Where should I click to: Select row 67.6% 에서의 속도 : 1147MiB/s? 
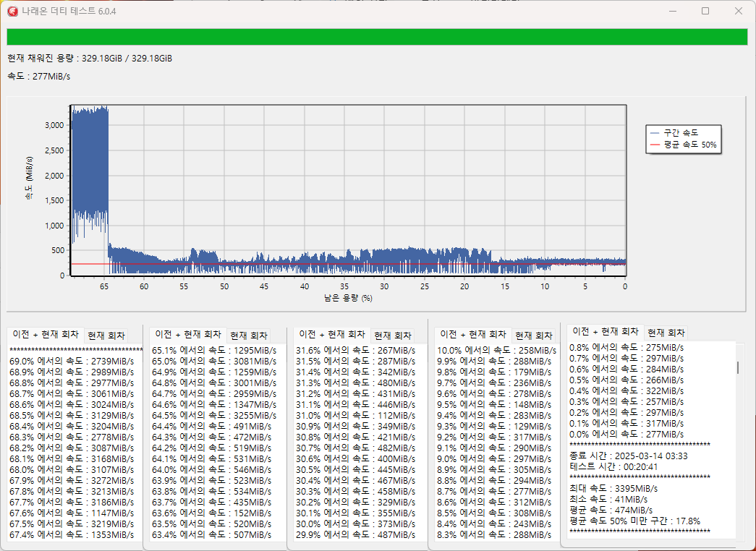pyautogui.click(x=72, y=513)
